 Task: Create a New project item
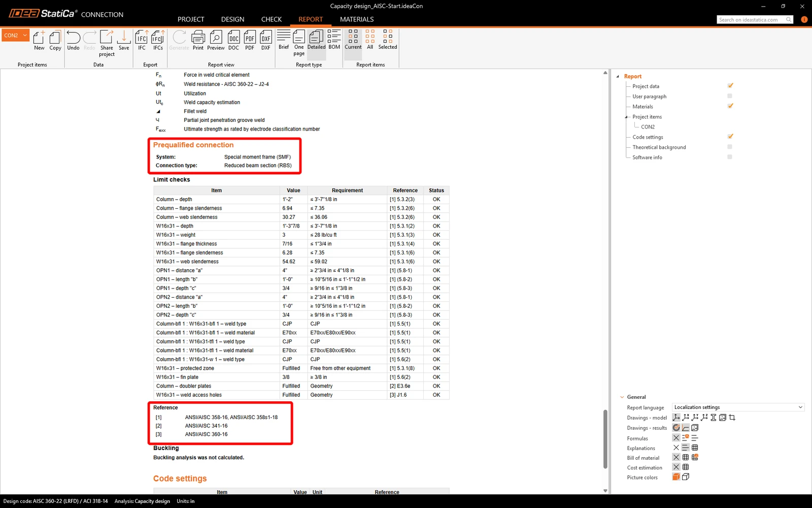click(39, 40)
